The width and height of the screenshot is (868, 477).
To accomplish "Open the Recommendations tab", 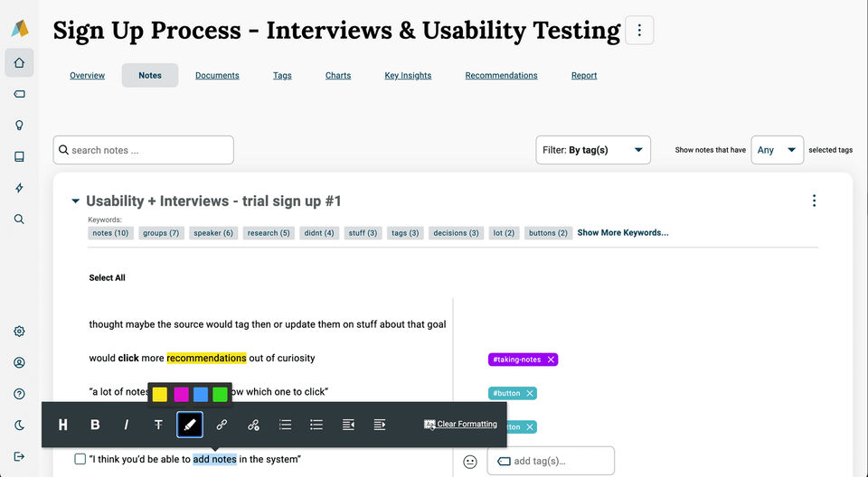I will (501, 76).
